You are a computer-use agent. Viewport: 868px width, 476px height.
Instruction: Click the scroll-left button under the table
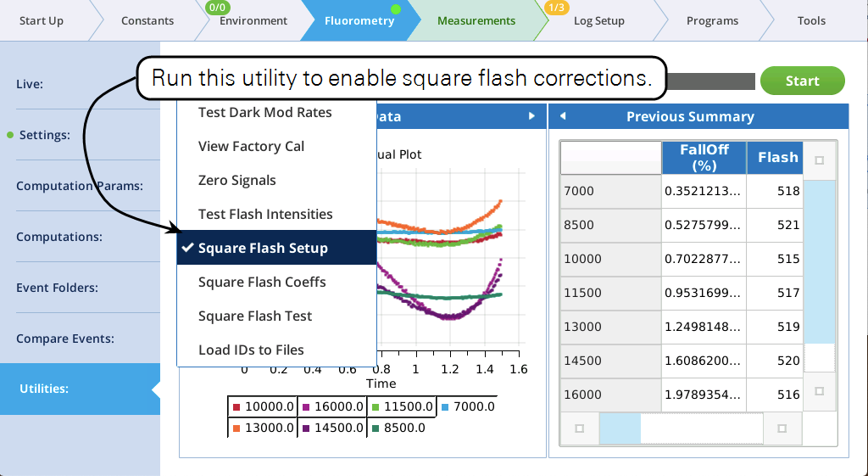[x=580, y=428]
